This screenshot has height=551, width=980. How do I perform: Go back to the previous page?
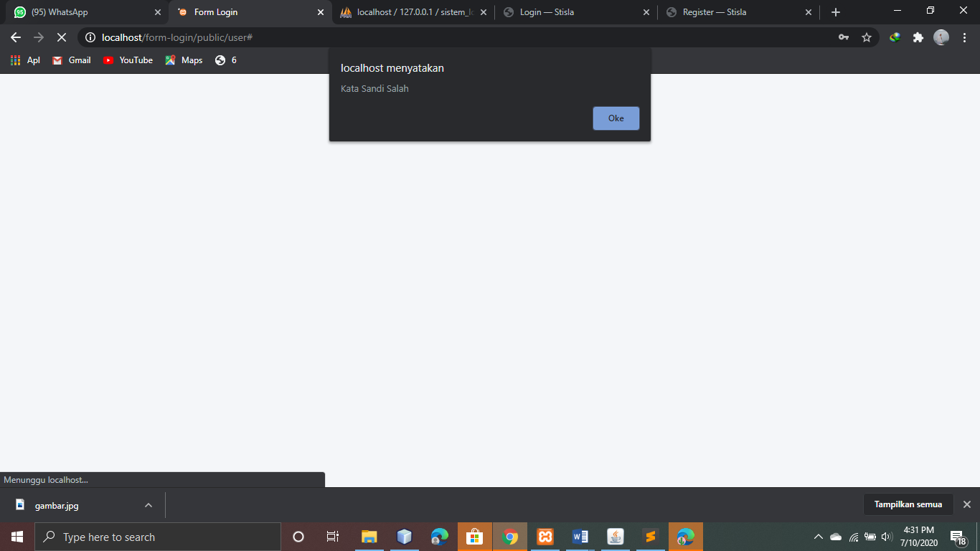[16, 37]
